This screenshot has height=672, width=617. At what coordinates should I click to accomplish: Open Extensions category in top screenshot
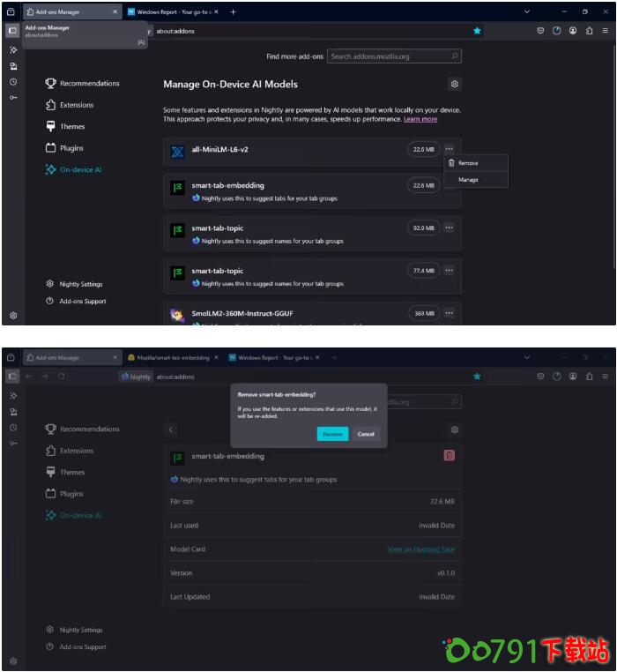click(x=70, y=105)
